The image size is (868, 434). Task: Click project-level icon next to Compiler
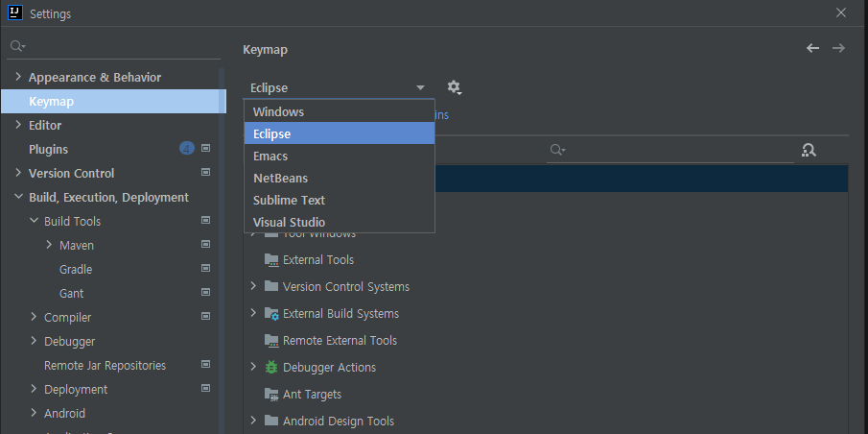(x=206, y=317)
